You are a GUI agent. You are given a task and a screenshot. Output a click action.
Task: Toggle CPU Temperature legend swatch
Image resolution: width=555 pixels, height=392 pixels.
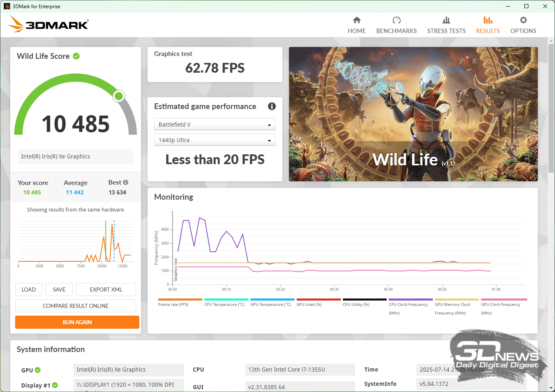point(226,300)
